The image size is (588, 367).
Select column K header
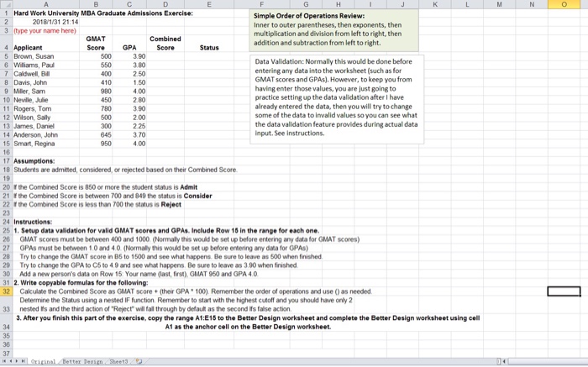click(x=435, y=4)
